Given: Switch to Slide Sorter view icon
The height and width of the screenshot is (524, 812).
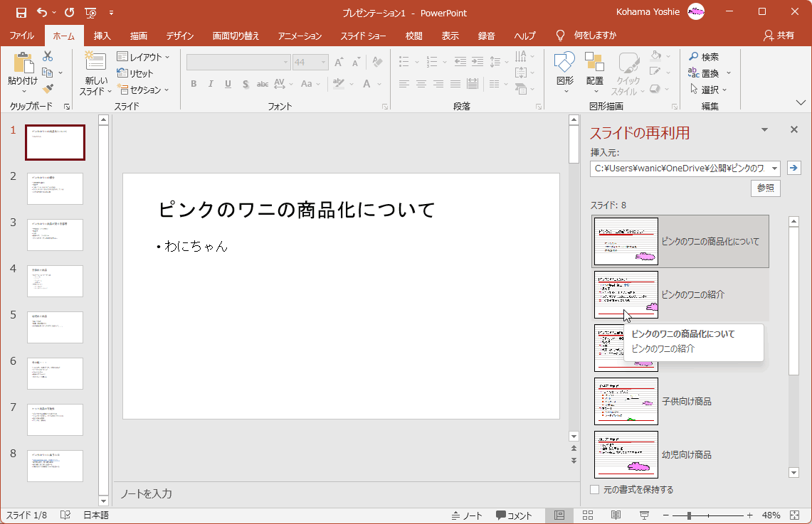Looking at the screenshot, I should (588, 515).
